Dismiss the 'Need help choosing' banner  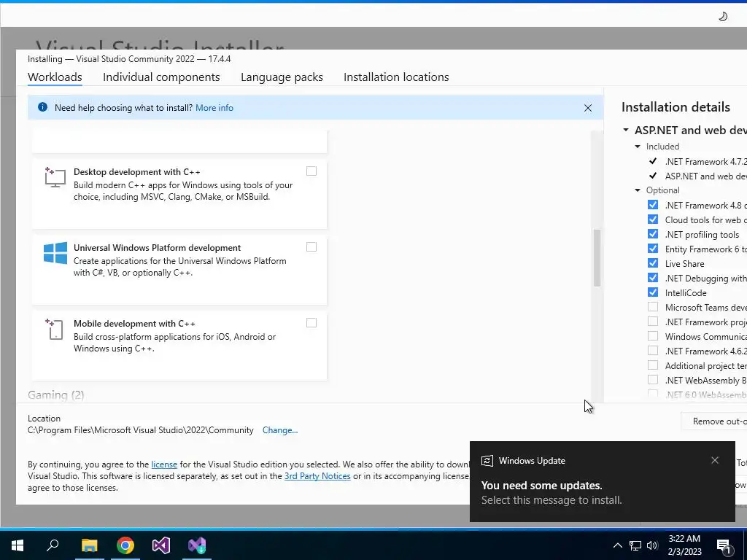point(588,108)
